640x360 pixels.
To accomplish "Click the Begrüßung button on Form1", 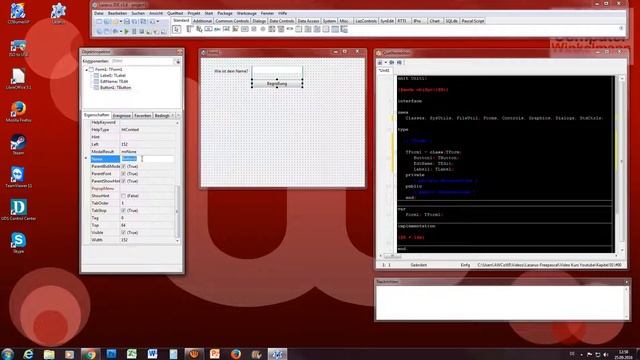I will (277, 84).
